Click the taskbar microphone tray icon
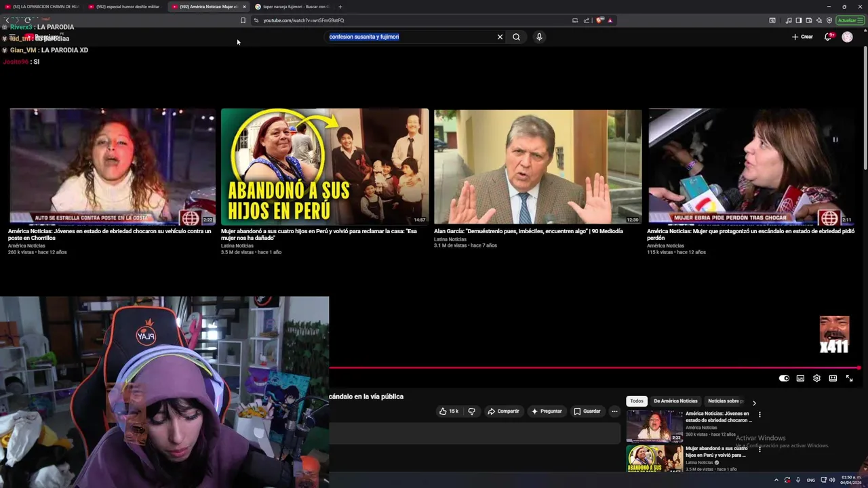Viewport: 868px width, 488px height. tap(798, 480)
